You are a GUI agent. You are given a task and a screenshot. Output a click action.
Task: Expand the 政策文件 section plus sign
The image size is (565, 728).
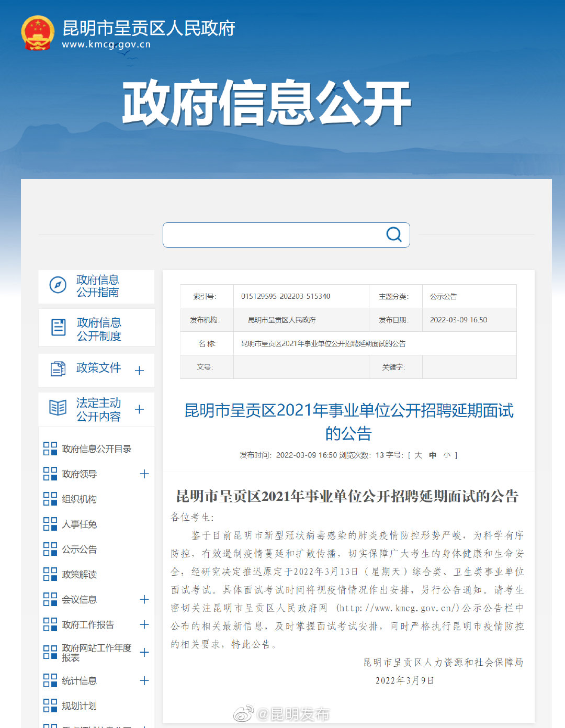(139, 371)
